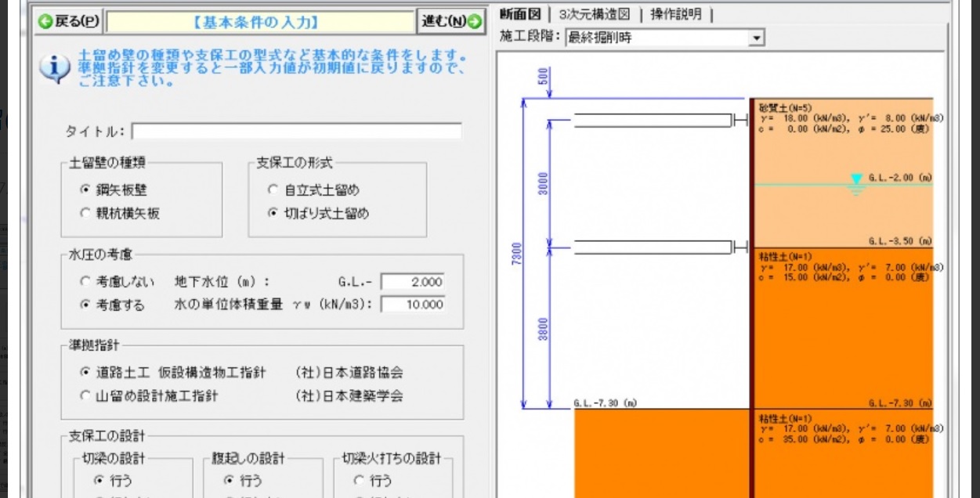Click the 進む(N) forward button
Image resolution: width=980 pixels, height=498 pixels.
453,21
